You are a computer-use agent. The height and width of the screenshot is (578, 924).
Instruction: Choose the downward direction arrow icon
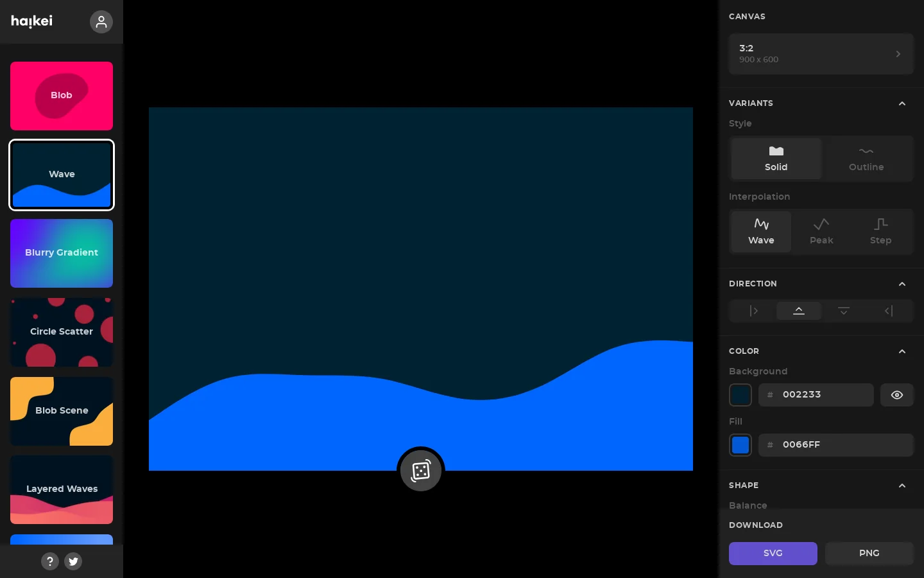tap(844, 311)
